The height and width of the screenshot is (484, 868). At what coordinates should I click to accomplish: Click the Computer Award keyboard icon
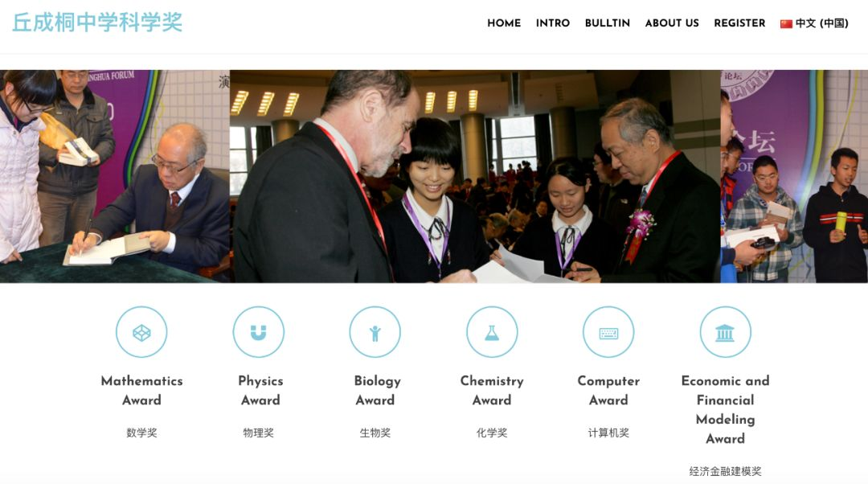608,332
